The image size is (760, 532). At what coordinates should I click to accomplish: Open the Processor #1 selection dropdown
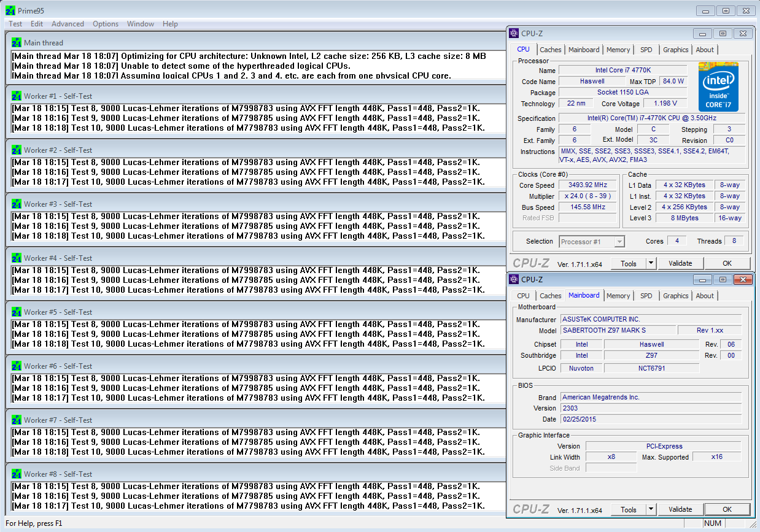pyautogui.click(x=619, y=242)
